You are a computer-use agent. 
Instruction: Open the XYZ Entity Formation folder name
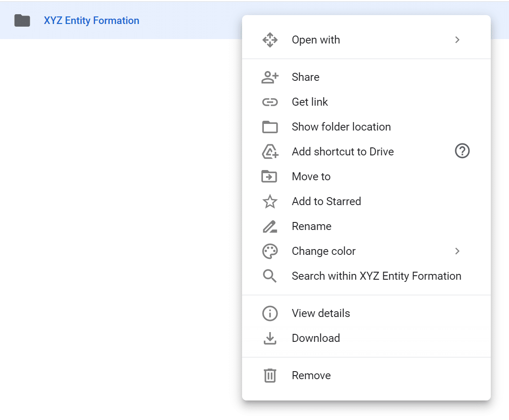[x=91, y=20]
